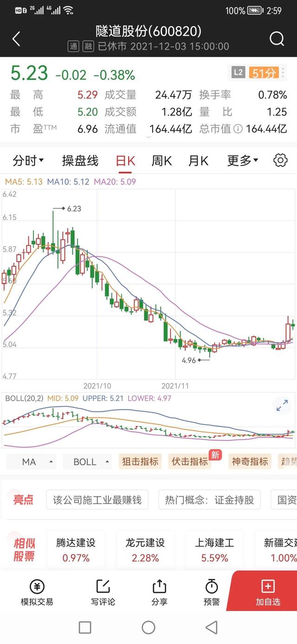Viewport: 297px width, 644px height.
Task: Tap the 分享 share icon
Action: point(159,592)
